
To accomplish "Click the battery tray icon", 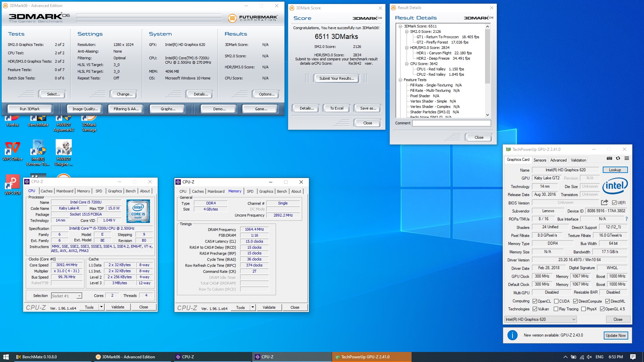I will pyautogui.click(x=574, y=357).
